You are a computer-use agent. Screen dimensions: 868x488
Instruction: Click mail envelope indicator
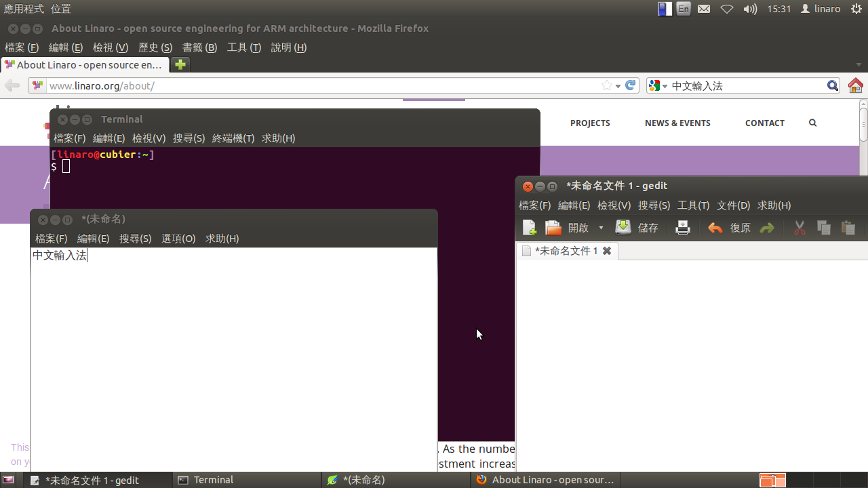click(704, 9)
